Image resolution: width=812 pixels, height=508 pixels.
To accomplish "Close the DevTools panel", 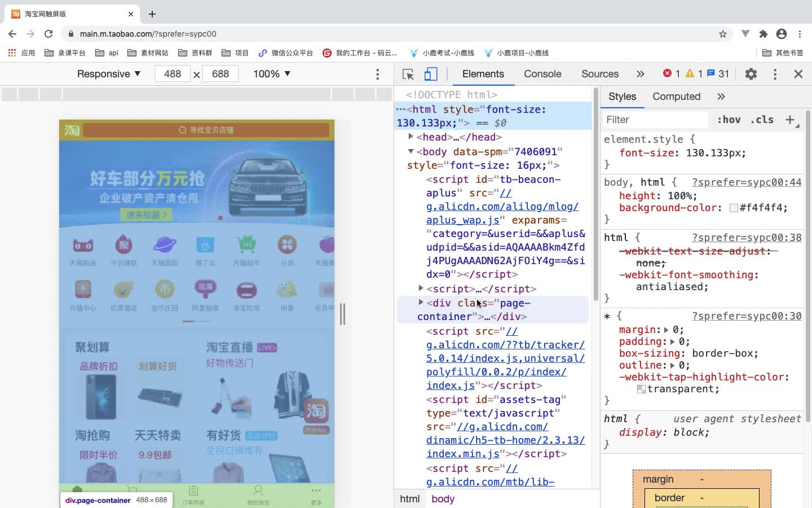I will 798,74.
